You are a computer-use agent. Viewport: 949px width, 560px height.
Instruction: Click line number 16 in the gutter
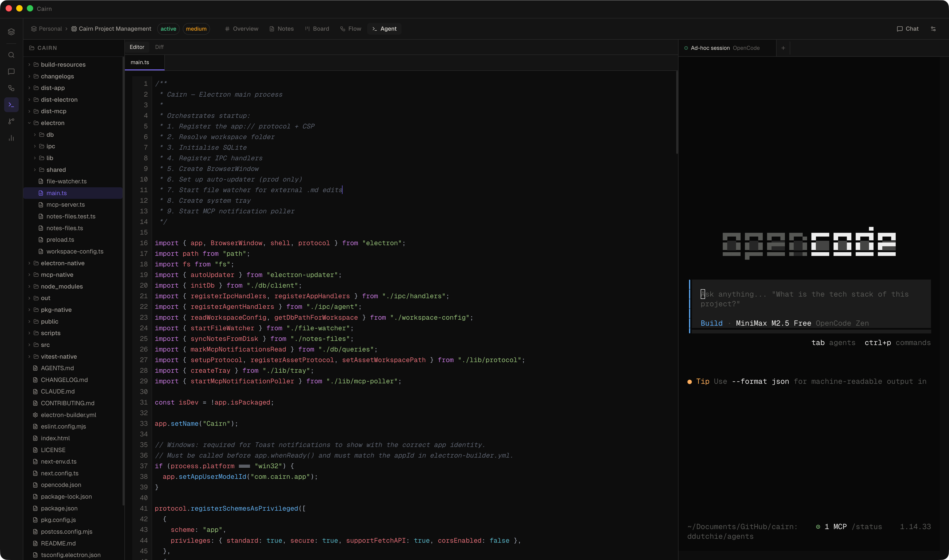click(x=144, y=243)
